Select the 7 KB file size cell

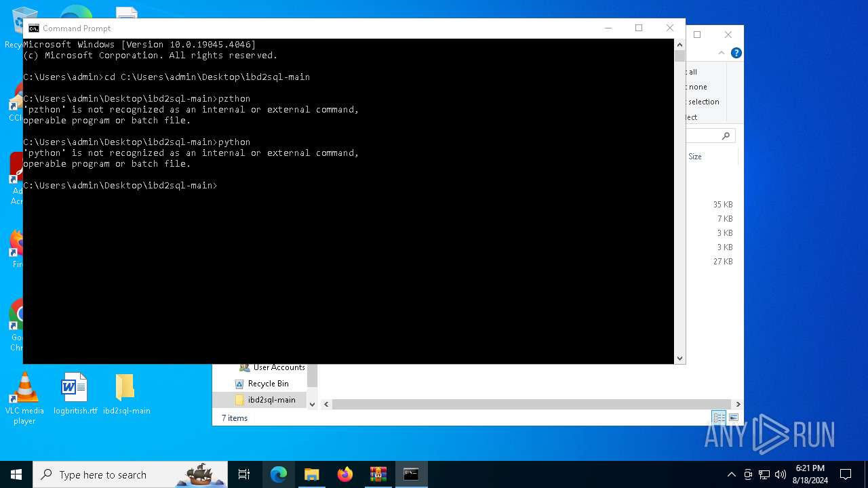click(725, 219)
